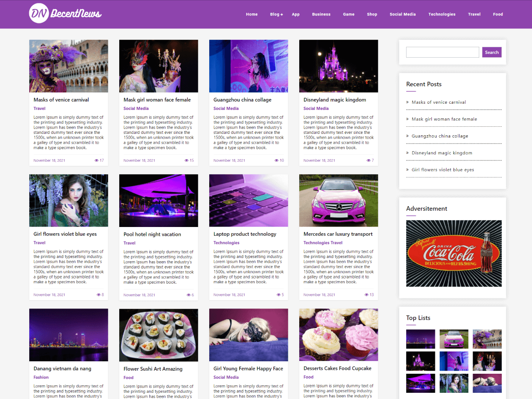This screenshot has width=532, height=399.
Task: Expand the Blog dropdown in the navigation bar
Action: point(276,14)
